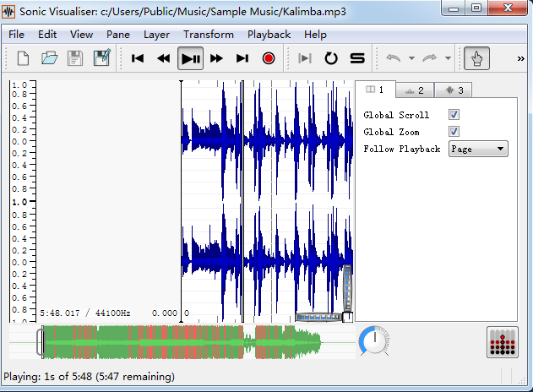Expand hidden toolbar items chevron

coord(521,59)
